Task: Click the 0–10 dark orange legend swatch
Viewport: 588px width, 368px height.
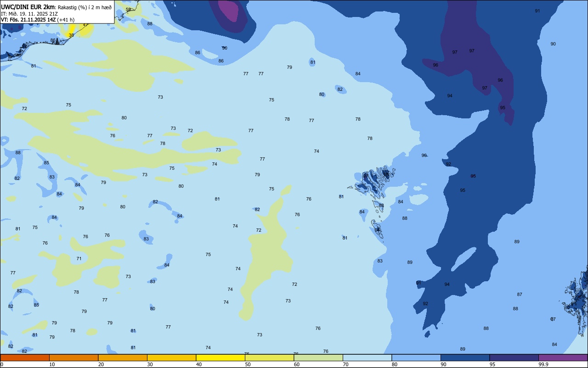Action: click(25, 357)
